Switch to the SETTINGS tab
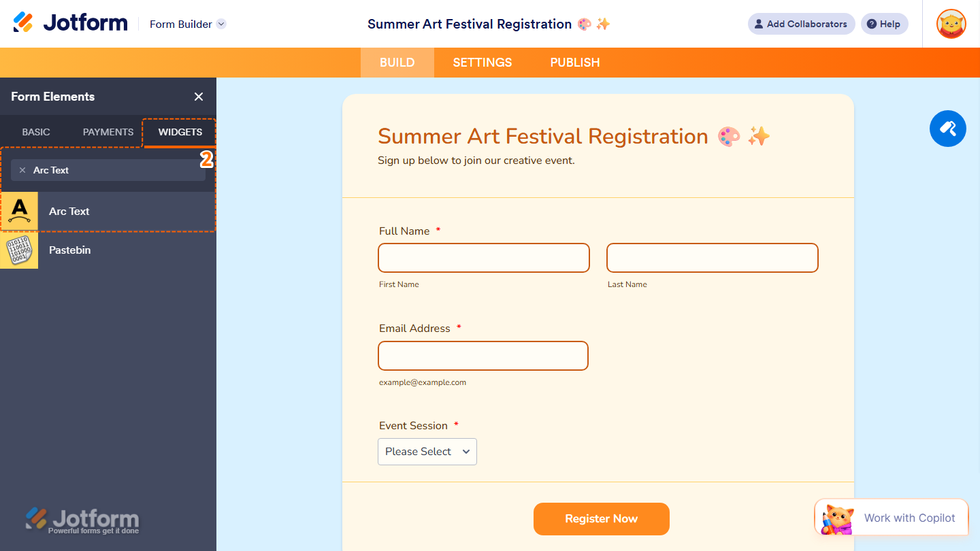This screenshot has width=980, height=551. [x=482, y=62]
